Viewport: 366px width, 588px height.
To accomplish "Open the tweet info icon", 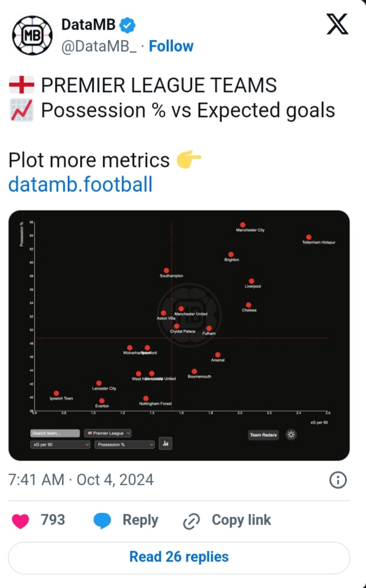I will pyautogui.click(x=338, y=480).
